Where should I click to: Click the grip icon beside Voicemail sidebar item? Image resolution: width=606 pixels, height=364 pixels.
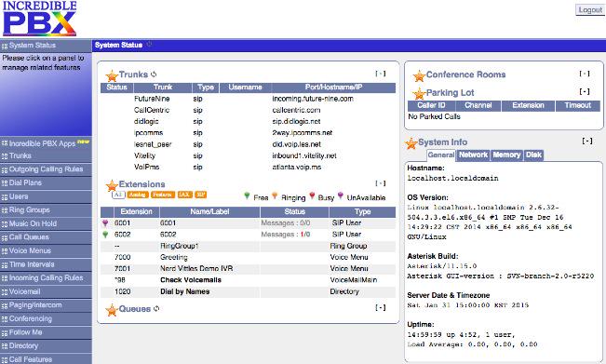click(x=5, y=292)
